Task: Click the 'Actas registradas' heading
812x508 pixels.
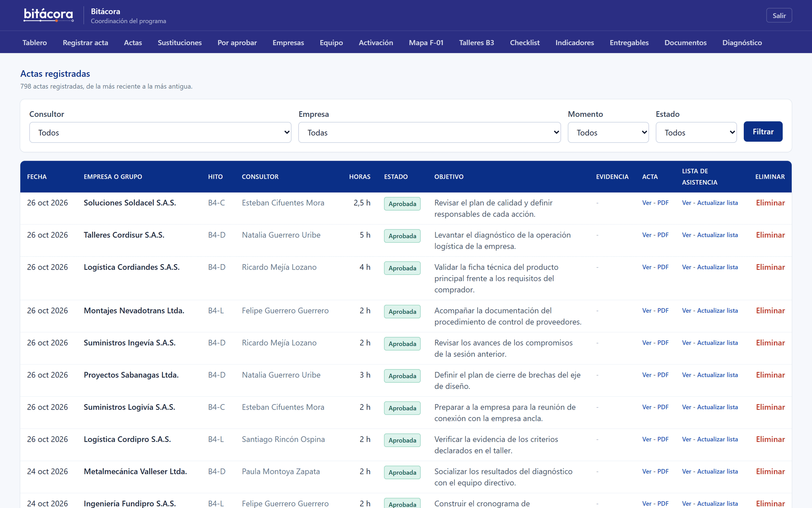Action: 55,74
